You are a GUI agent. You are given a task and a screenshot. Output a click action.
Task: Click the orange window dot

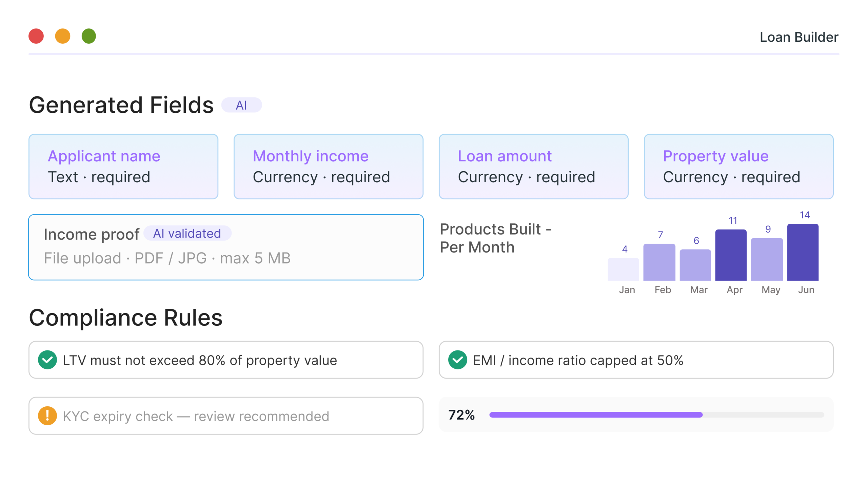(x=63, y=36)
